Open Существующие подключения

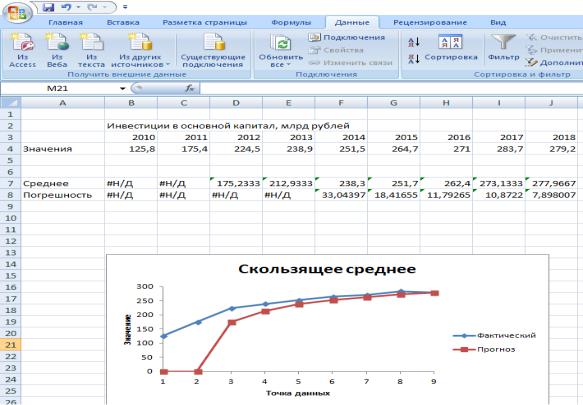coord(213,50)
